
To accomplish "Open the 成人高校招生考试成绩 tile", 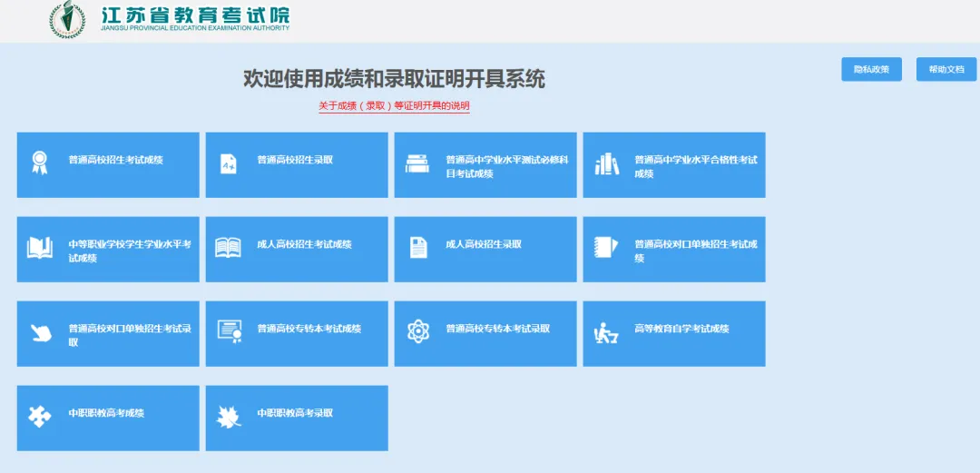I will (297, 249).
